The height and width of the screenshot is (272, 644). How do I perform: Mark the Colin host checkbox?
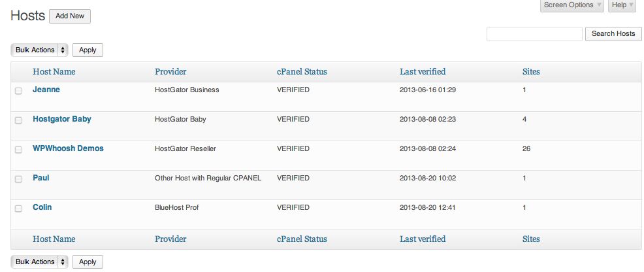[18, 209]
